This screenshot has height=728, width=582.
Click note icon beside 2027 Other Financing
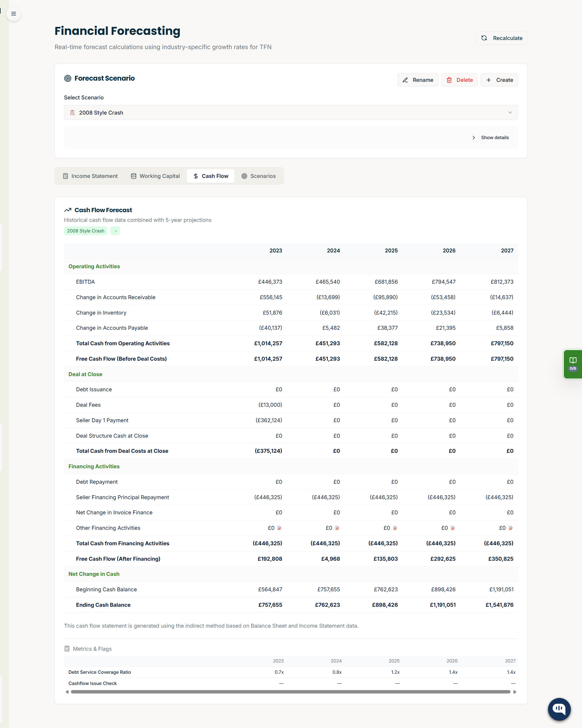[510, 528]
